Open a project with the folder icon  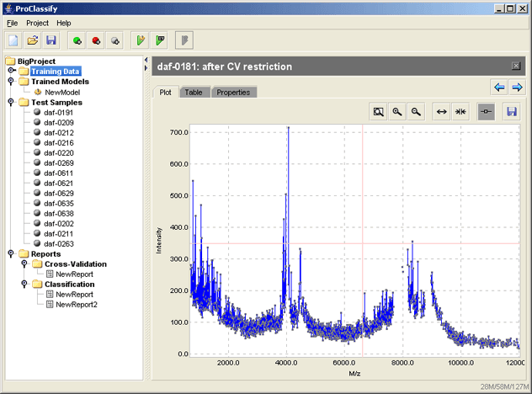(33, 40)
